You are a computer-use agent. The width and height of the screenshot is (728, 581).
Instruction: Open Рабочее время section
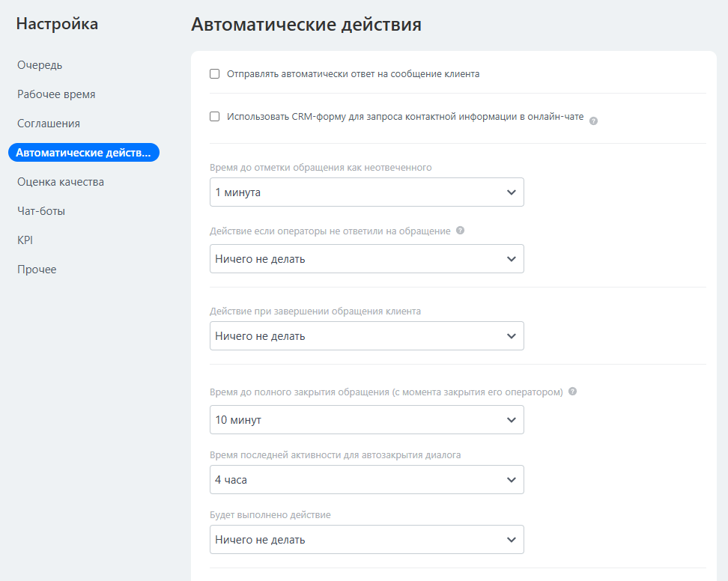click(56, 94)
